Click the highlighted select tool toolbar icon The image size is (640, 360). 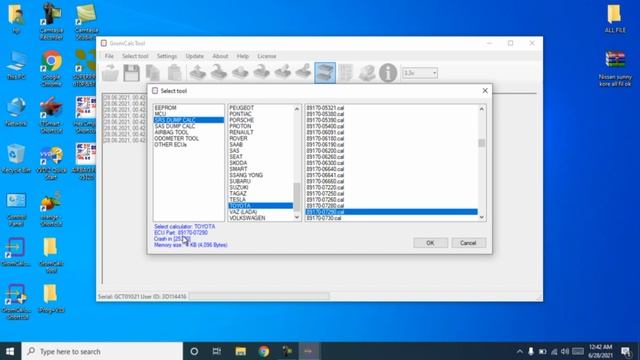click(325, 73)
